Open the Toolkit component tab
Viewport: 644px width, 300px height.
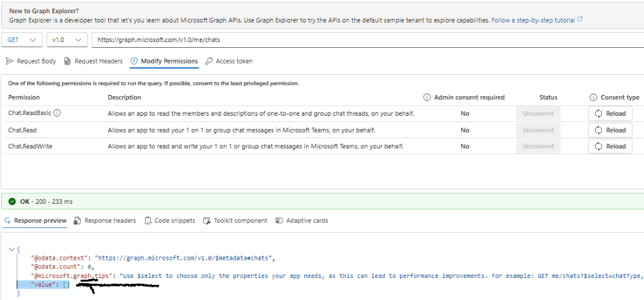[235, 221]
